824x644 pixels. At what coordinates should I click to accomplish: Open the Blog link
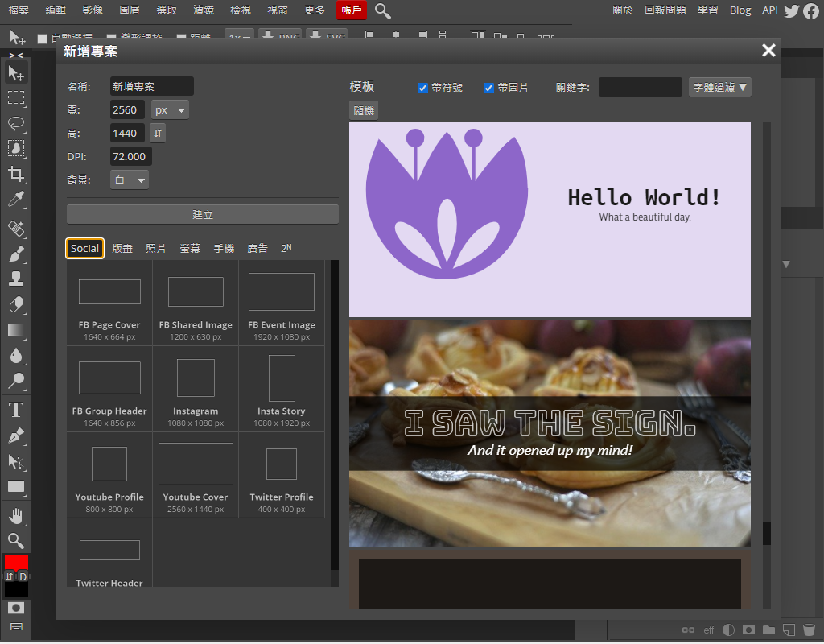tap(740, 10)
